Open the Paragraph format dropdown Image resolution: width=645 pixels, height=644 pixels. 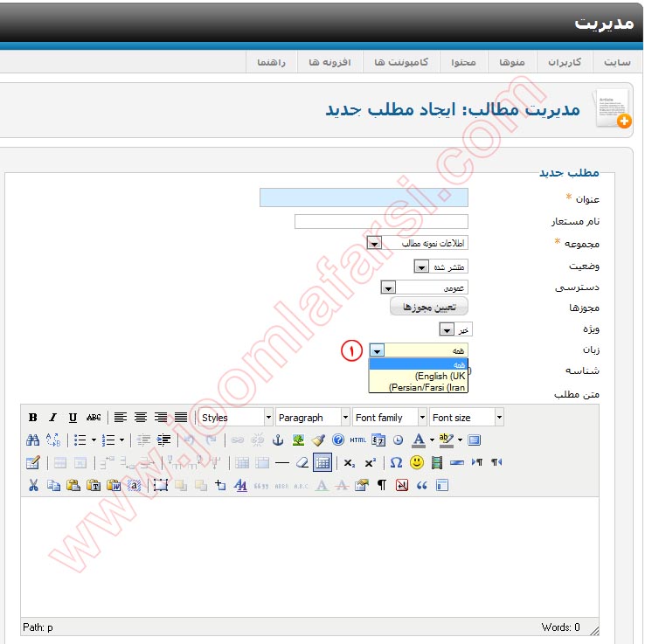click(312, 418)
